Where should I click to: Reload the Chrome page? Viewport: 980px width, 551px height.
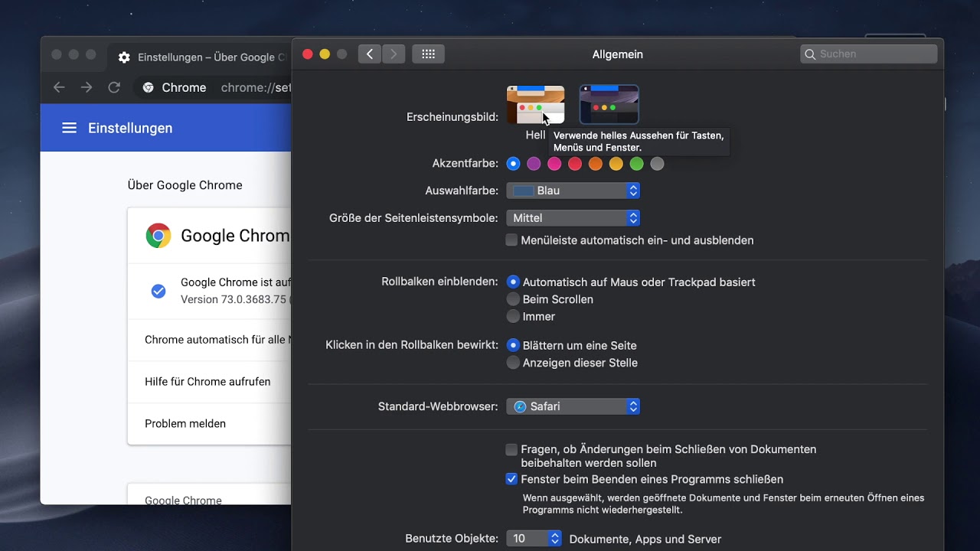click(x=114, y=87)
